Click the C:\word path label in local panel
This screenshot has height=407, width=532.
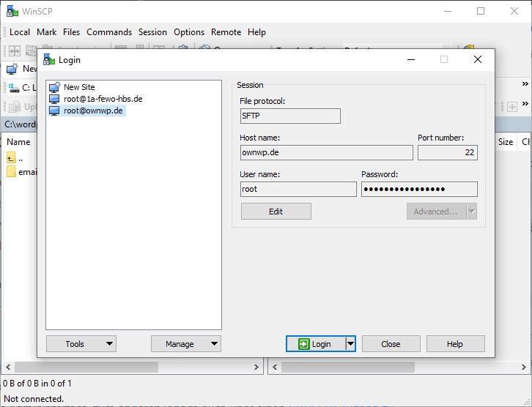click(20, 124)
